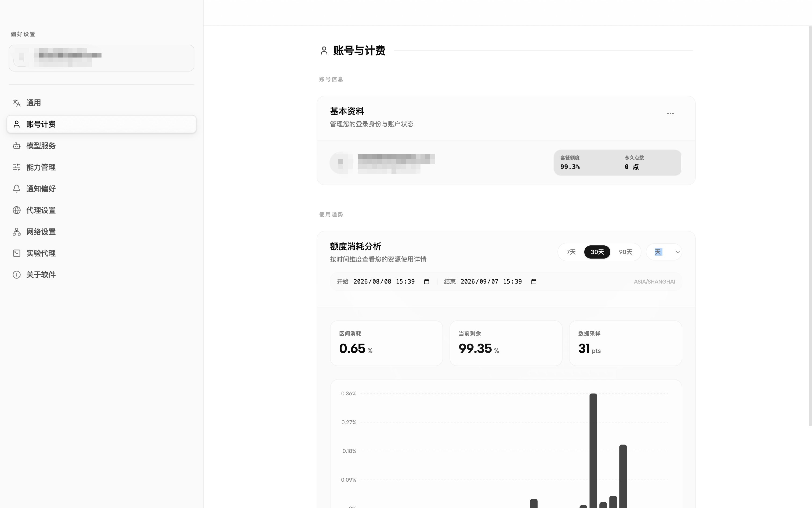Click the 数据采样 31 pts stat
Screen dimensions: 812x508
(625, 343)
